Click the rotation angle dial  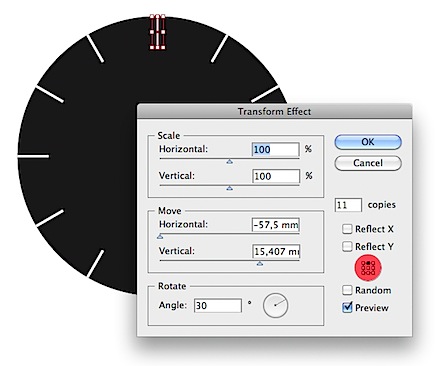click(275, 305)
